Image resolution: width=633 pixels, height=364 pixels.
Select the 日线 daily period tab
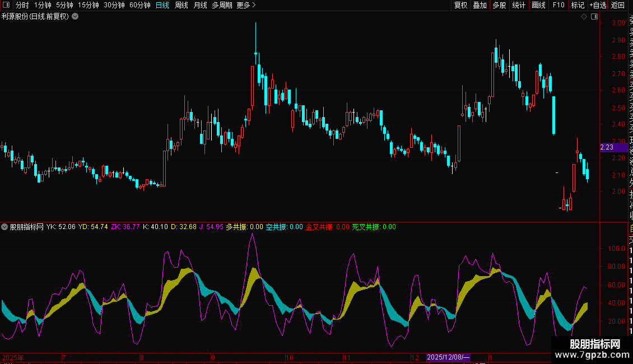162,5
